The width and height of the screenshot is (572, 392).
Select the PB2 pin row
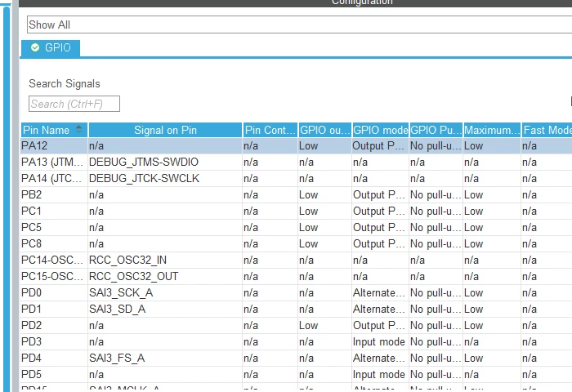click(296, 194)
